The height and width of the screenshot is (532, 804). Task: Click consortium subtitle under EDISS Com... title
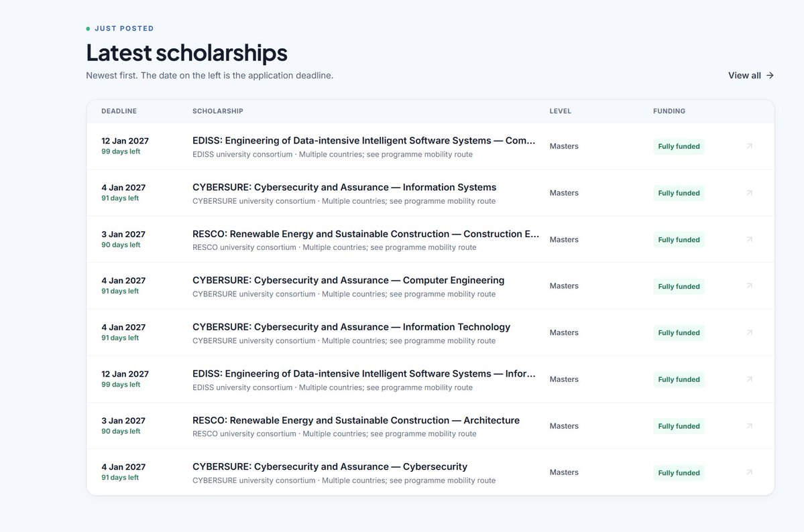333,154
